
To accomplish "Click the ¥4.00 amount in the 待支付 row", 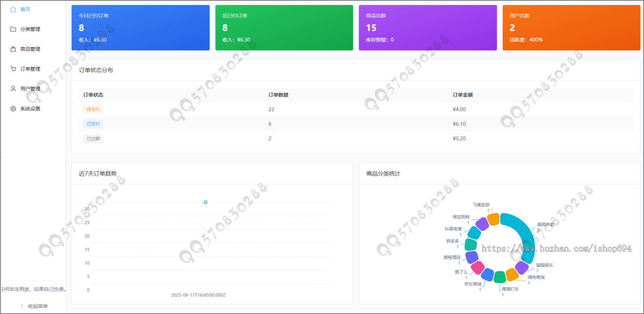I will pos(459,109).
